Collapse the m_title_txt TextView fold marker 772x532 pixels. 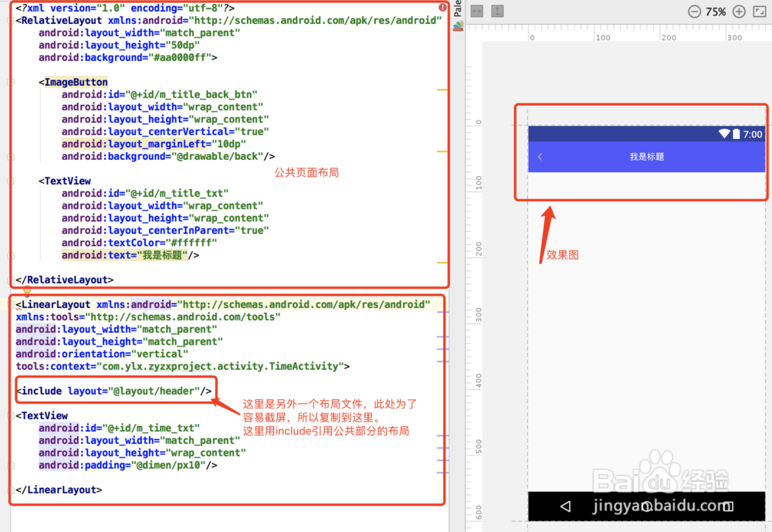11,181
